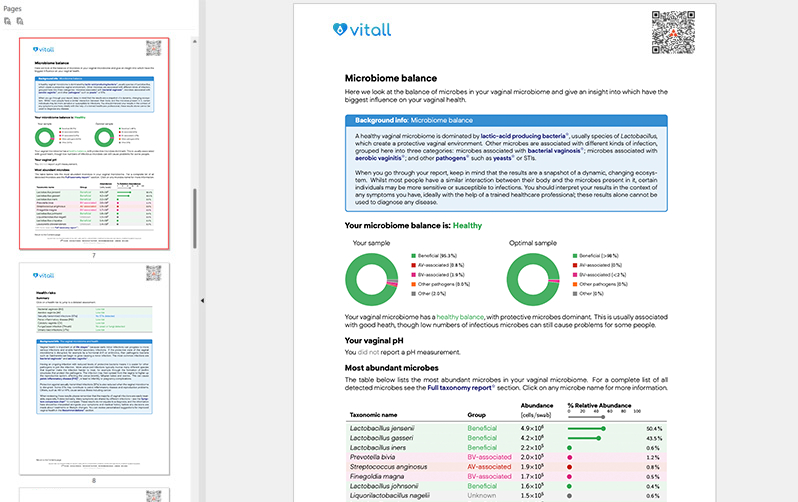
Task: Click the AV-associated group cell in the table
Action: coord(489,467)
